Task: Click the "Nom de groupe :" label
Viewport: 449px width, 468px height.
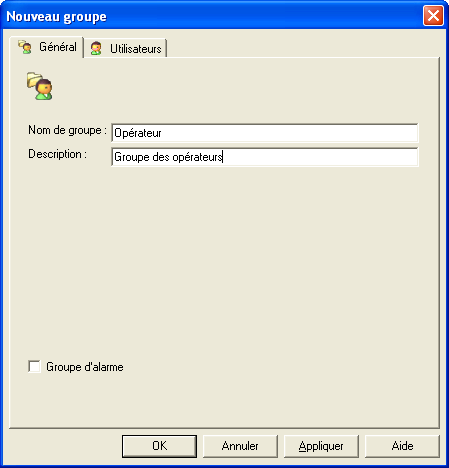Action: coord(67,130)
